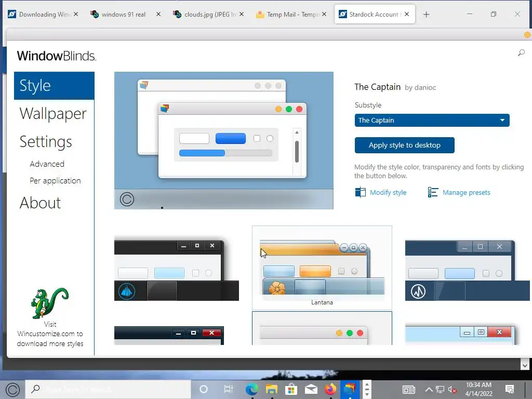Go to Advanced settings
The height and width of the screenshot is (399, 532).
coord(47,164)
